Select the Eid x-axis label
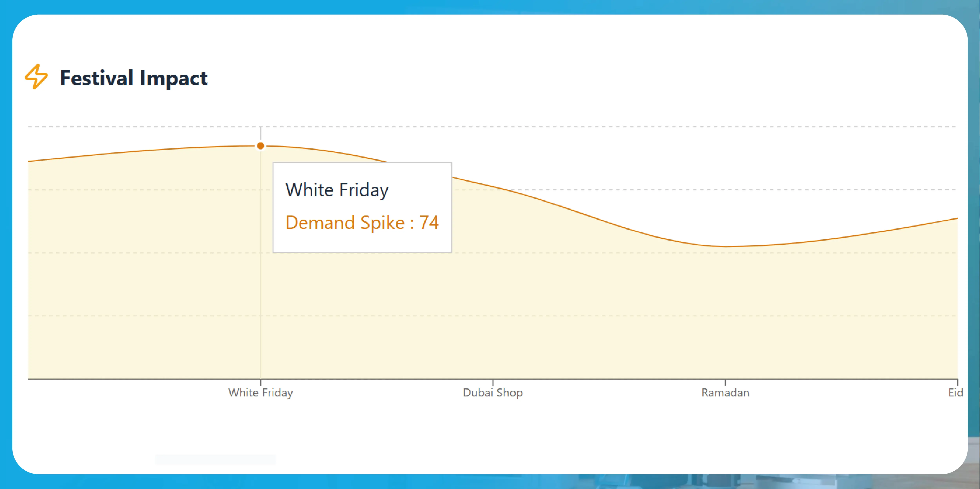Image resolution: width=980 pixels, height=489 pixels. (955, 393)
